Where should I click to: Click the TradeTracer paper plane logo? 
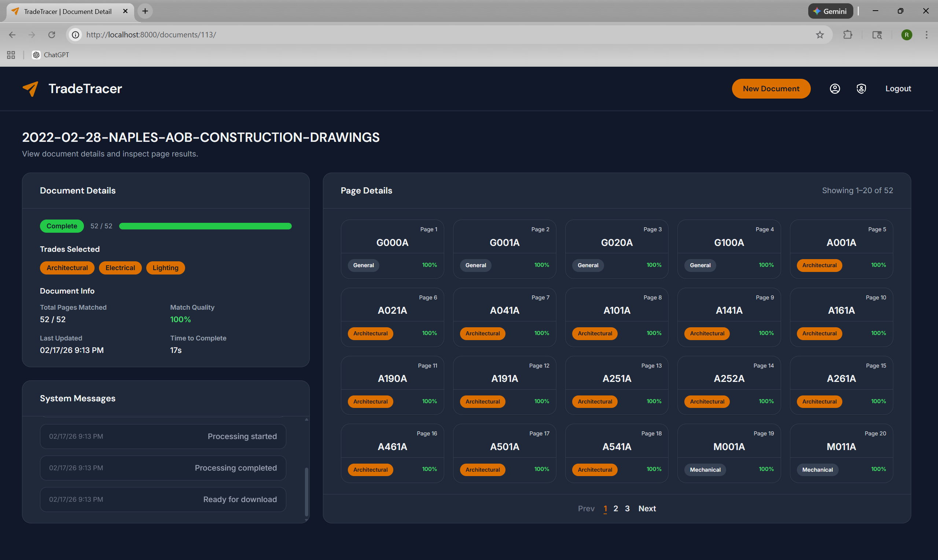(30, 89)
